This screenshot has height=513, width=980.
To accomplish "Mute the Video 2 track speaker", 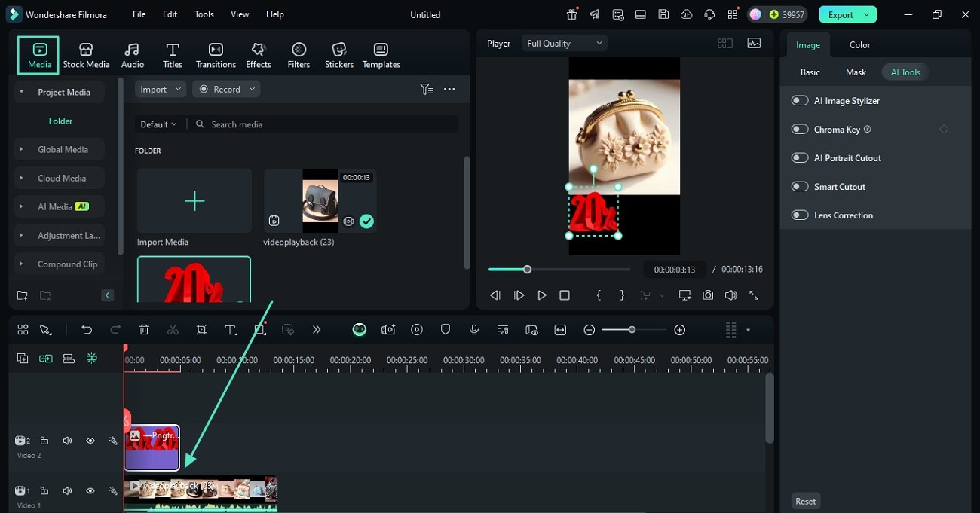I will click(x=67, y=441).
